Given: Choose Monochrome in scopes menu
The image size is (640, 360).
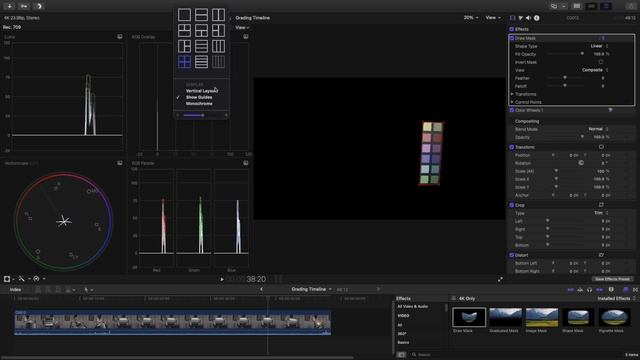Looking at the screenshot, I should point(199,104).
